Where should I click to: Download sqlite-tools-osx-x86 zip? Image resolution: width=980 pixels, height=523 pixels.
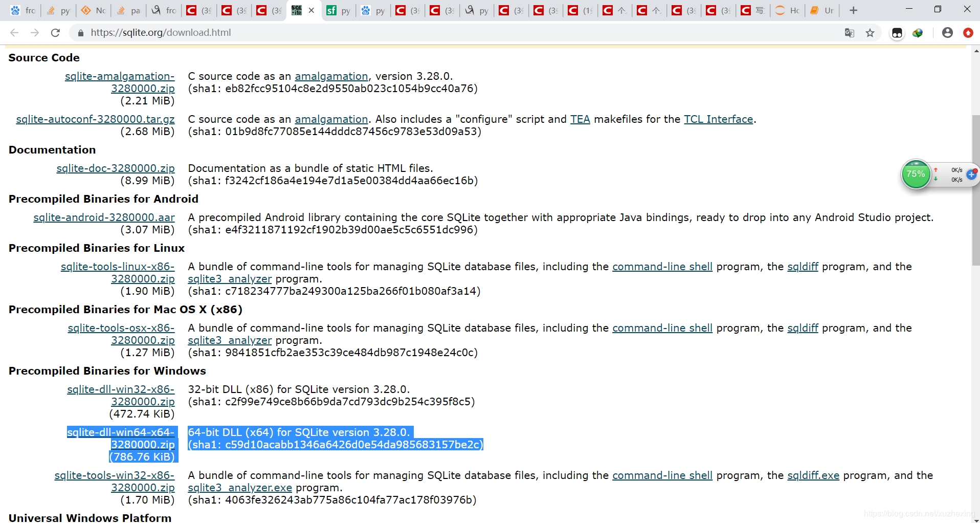click(x=121, y=334)
